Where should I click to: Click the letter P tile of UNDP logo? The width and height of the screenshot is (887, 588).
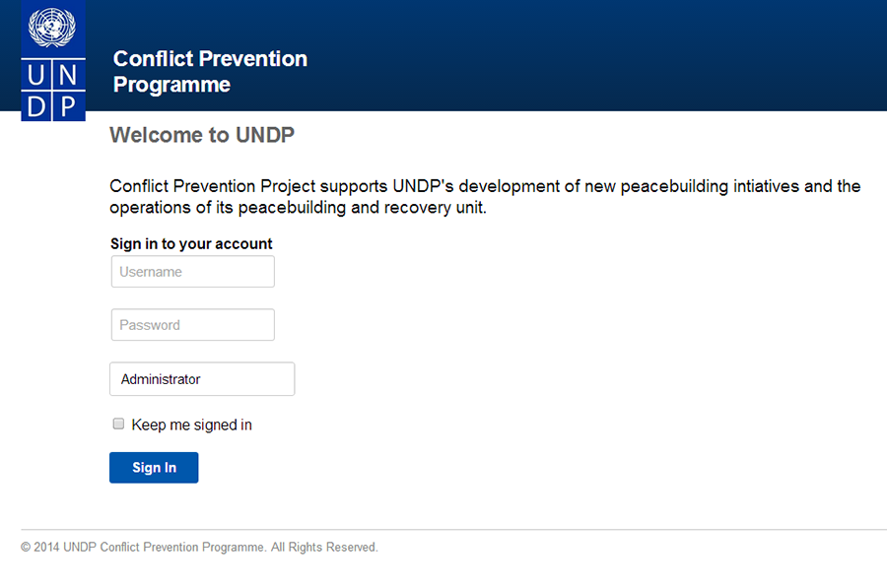[69, 105]
